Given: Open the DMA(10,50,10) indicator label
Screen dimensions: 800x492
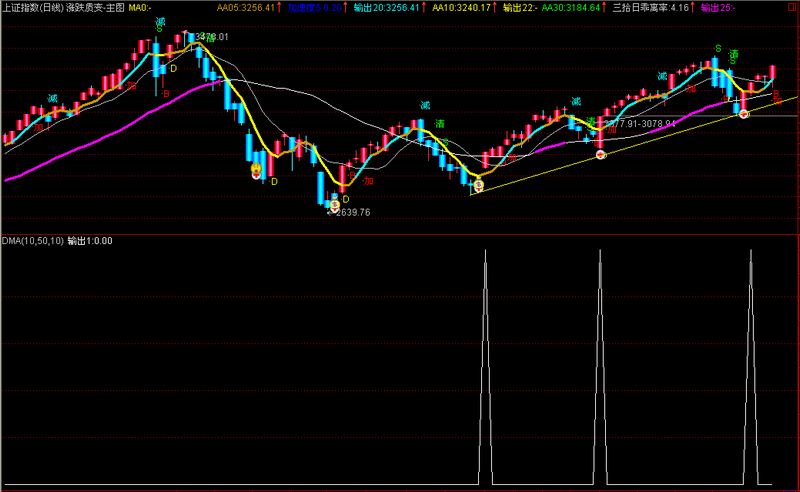Looking at the screenshot, I should tap(33, 241).
